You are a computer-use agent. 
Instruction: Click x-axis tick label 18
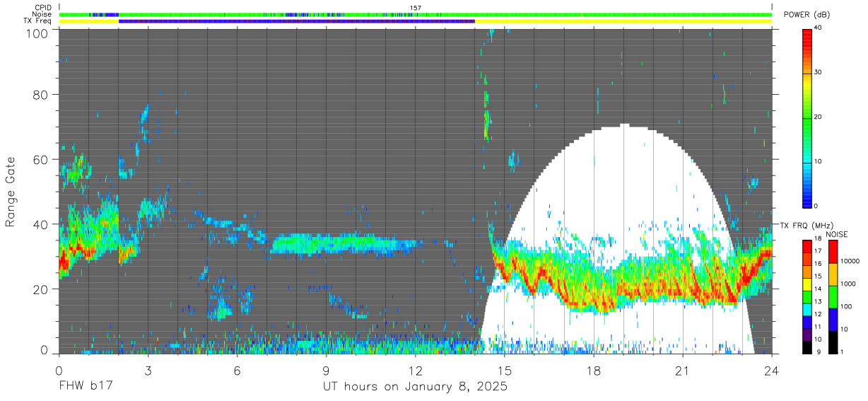click(593, 371)
